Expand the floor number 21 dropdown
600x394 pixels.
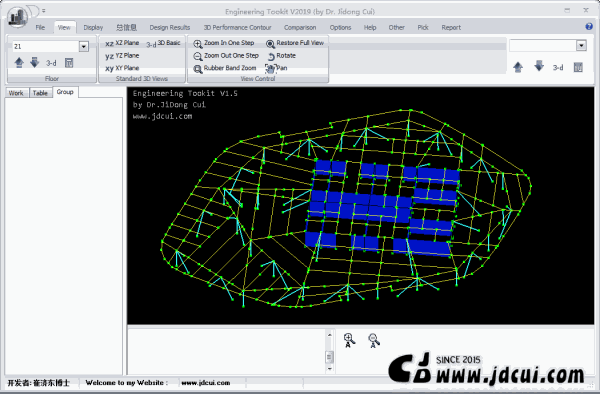point(84,47)
